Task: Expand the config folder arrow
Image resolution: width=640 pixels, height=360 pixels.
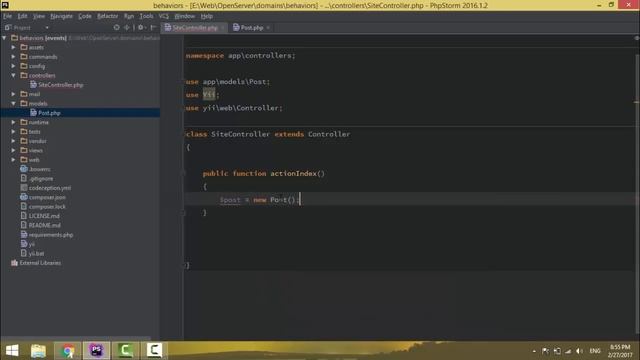Action: pos(13,66)
